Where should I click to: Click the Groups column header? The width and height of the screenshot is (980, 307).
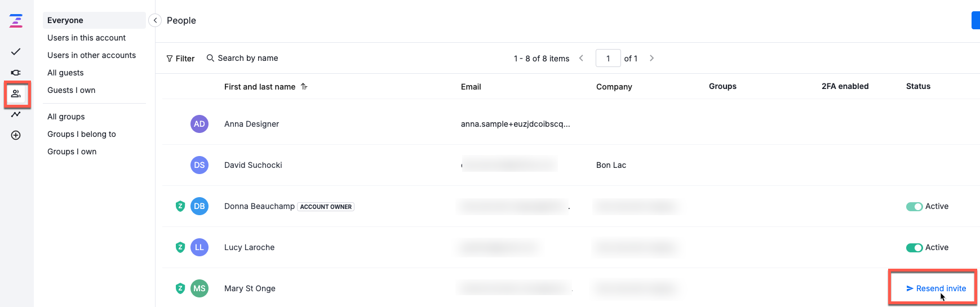click(722, 86)
